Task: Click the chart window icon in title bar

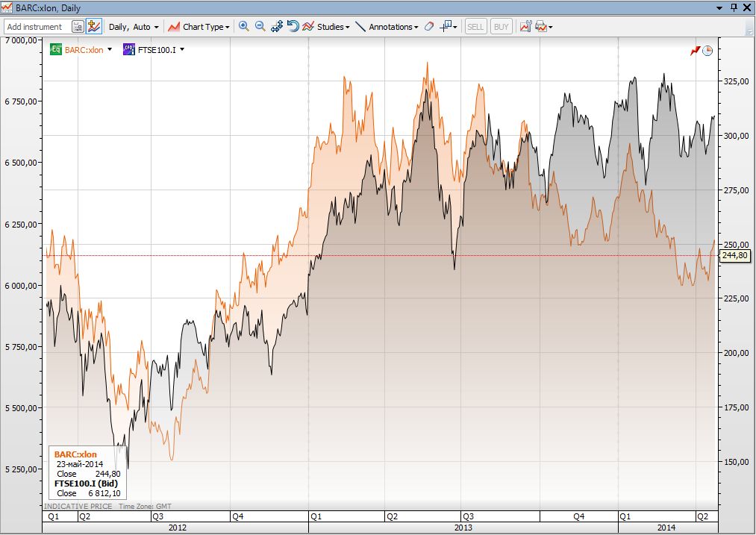Action: [7, 7]
